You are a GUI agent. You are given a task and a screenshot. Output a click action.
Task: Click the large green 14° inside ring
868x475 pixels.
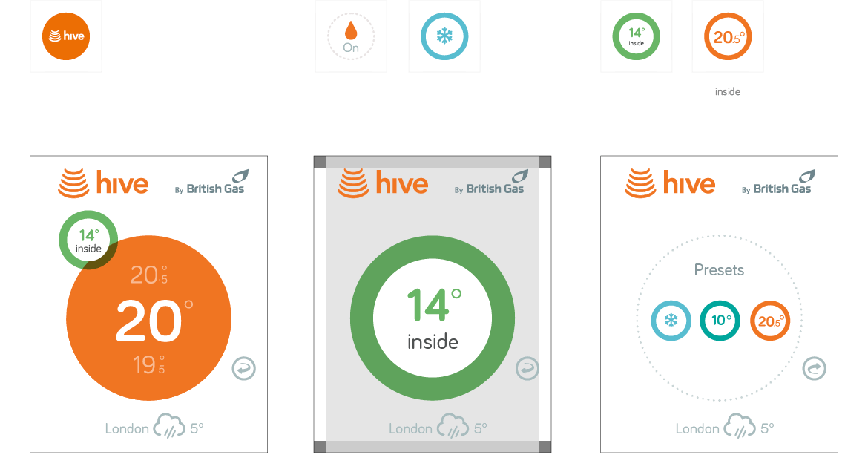tap(432, 318)
